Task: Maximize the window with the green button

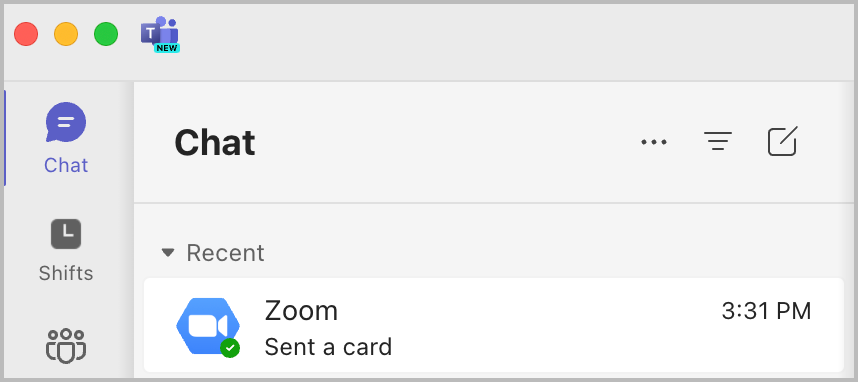Action: (x=106, y=34)
